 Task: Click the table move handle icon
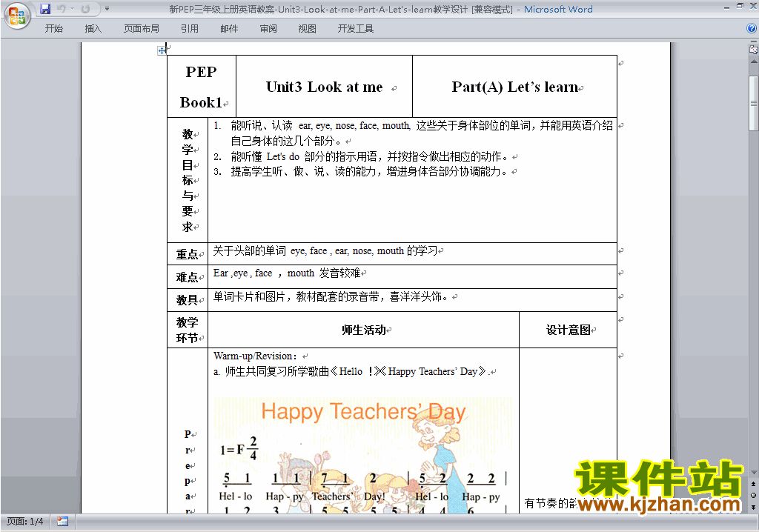click(162, 50)
